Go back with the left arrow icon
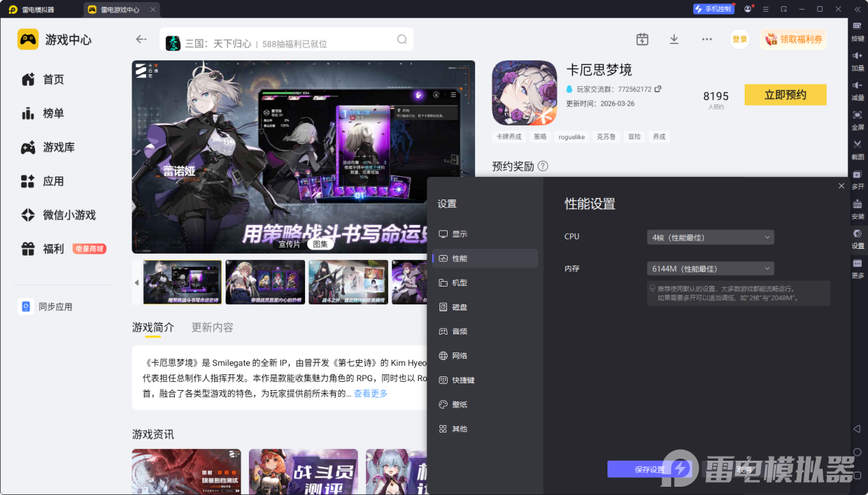868x495 pixels. [x=141, y=39]
